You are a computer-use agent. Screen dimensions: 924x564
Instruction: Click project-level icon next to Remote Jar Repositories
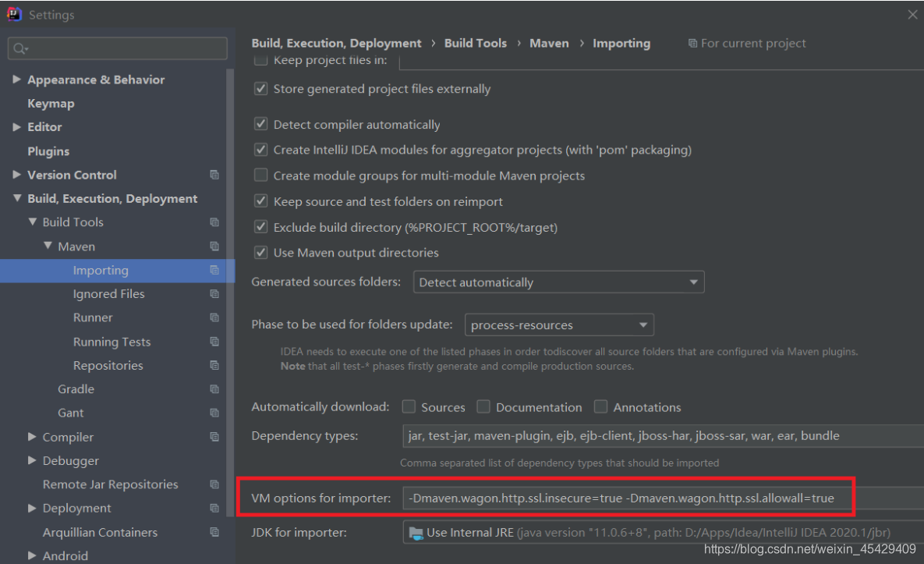(x=214, y=484)
